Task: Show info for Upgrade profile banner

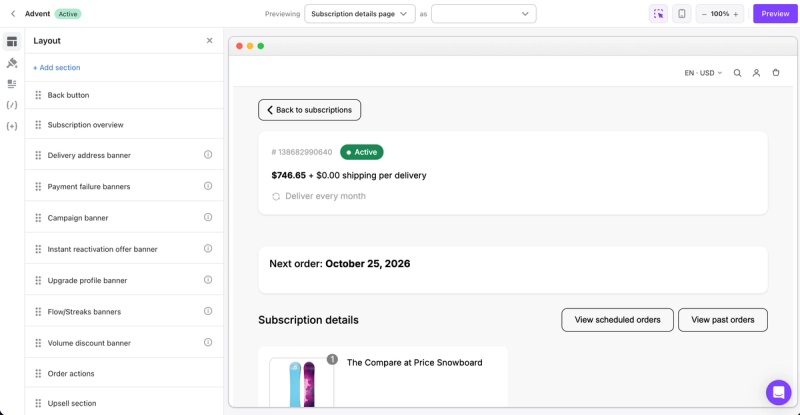Action: [x=208, y=280]
